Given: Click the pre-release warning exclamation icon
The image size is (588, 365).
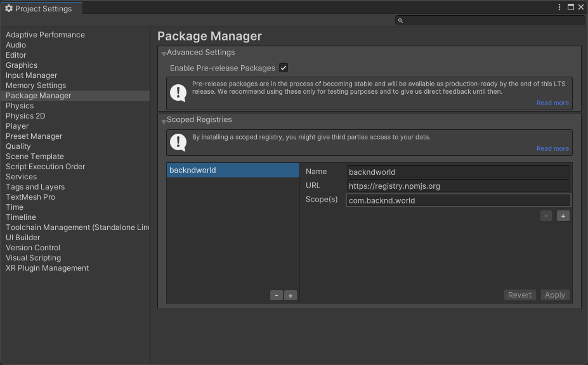Looking at the screenshot, I should tap(178, 93).
